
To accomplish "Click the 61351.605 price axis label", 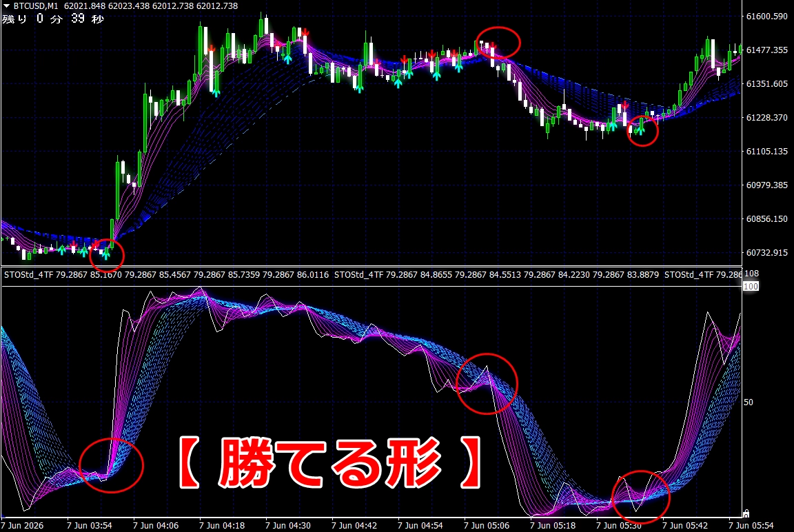I will [x=766, y=83].
